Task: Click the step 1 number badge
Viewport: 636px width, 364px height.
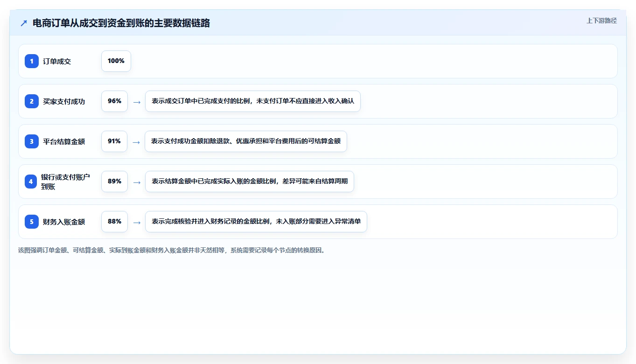Action: click(32, 61)
